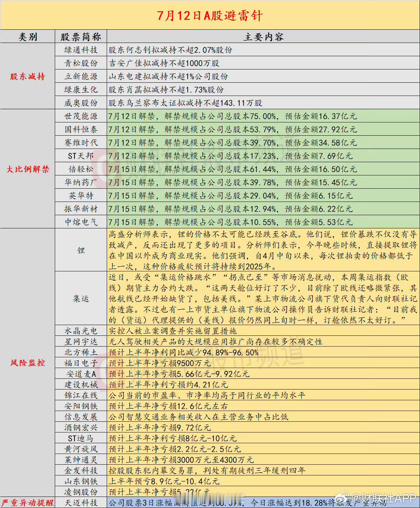Click the 股东减持 category label
Screen dimensions: 420x508
click(28, 76)
